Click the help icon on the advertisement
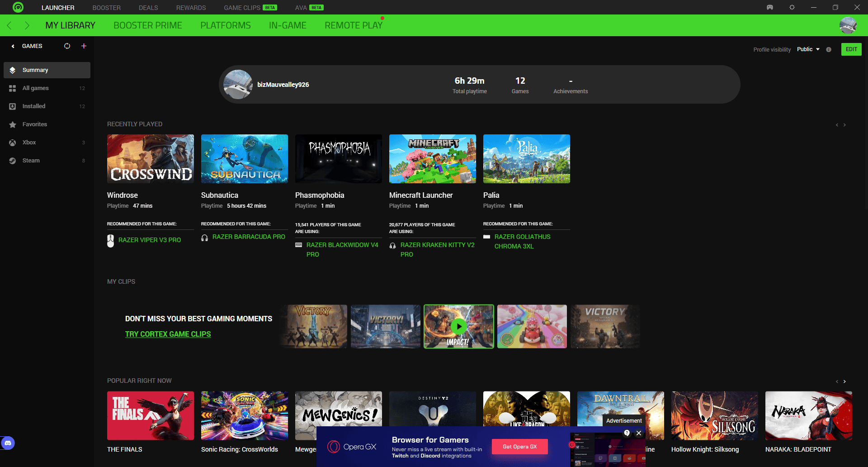Viewport: 868px width, 467px height. click(x=627, y=433)
